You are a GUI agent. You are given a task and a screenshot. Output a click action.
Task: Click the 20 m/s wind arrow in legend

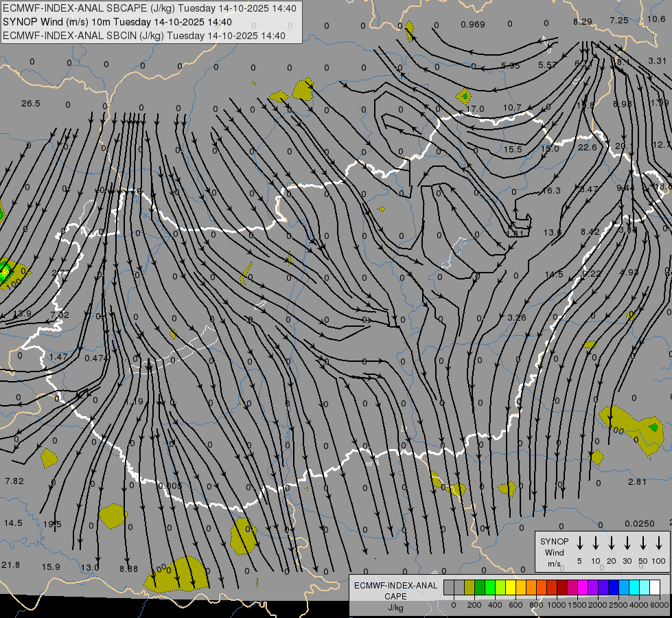pyautogui.click(x=612, y=543)
